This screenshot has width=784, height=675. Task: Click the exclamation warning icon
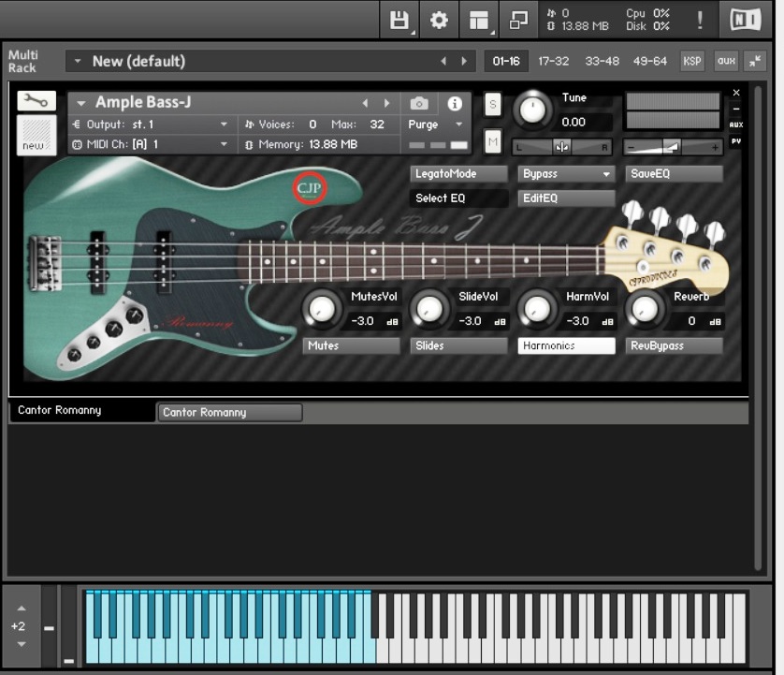point(700,20)
